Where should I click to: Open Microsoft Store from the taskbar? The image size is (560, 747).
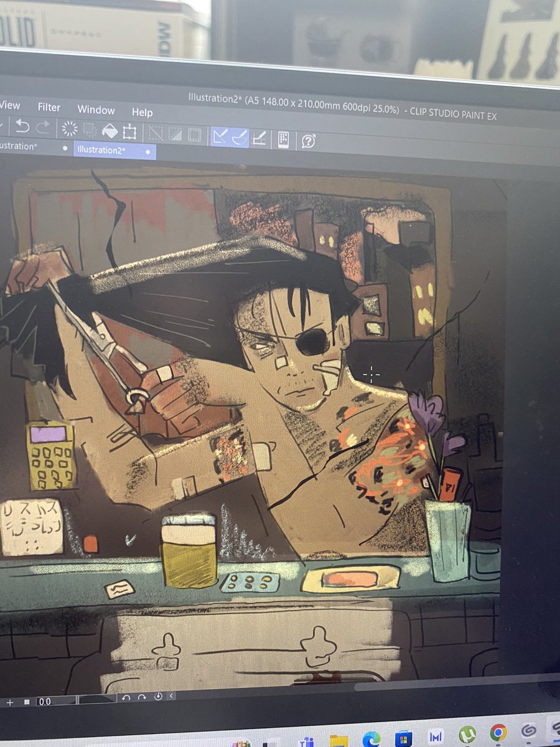tap(403, 738)
